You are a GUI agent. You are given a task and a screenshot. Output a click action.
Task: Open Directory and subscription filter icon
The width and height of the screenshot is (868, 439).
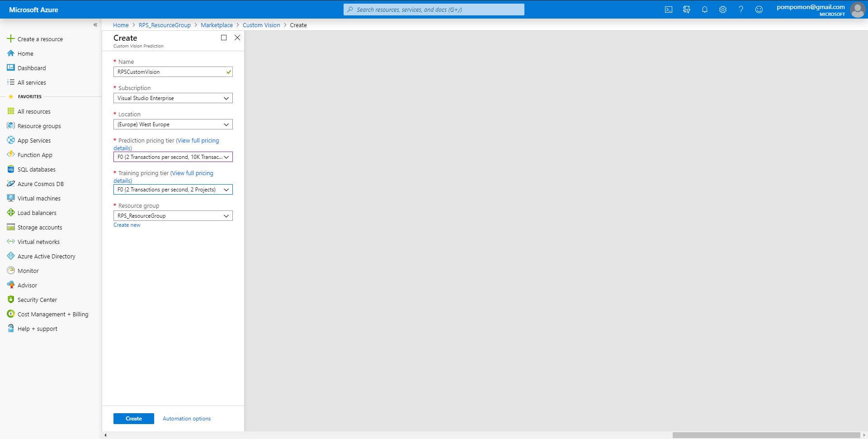click(687, 10)
